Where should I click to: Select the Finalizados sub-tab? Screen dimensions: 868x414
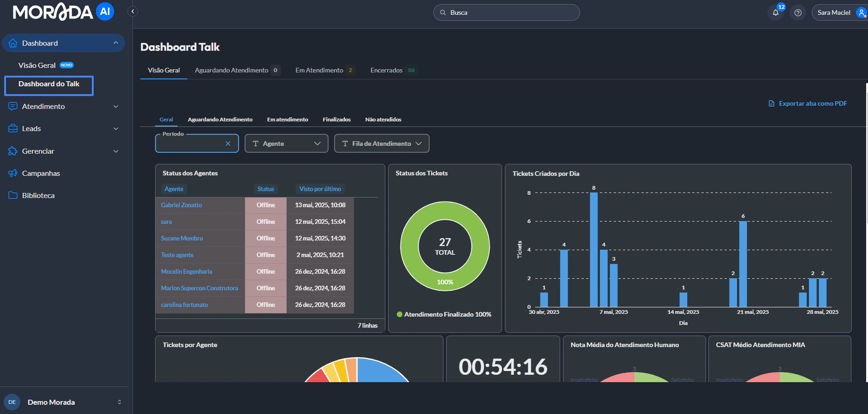336,120
